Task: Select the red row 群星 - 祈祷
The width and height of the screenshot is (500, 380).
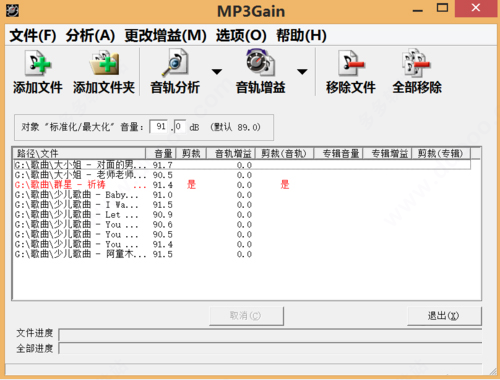Action: [x=242, y=185]
